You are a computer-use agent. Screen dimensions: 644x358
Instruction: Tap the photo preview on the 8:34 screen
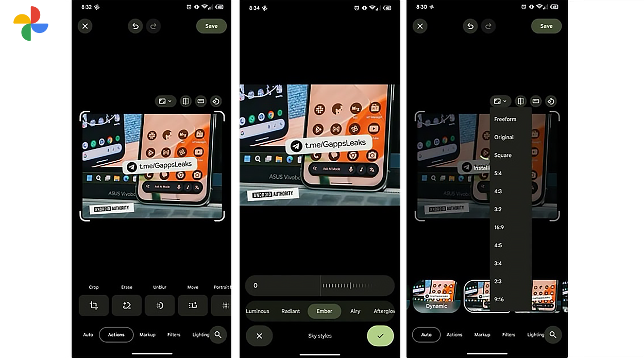pyautogui.click(x=320, y=145)
